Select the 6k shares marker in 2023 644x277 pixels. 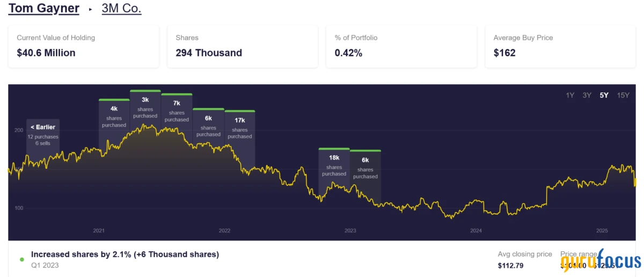(365, 168)
